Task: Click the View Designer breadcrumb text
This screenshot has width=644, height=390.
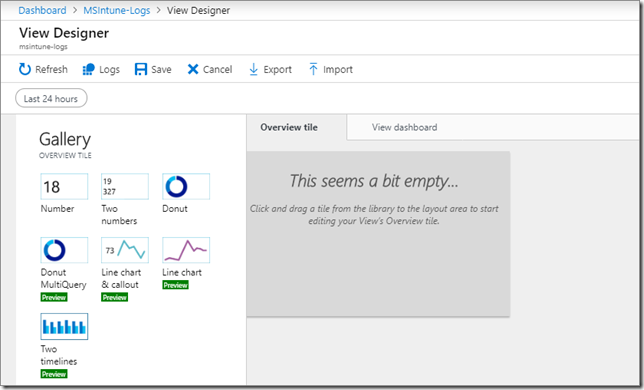Action: click(x=198, y=10)
